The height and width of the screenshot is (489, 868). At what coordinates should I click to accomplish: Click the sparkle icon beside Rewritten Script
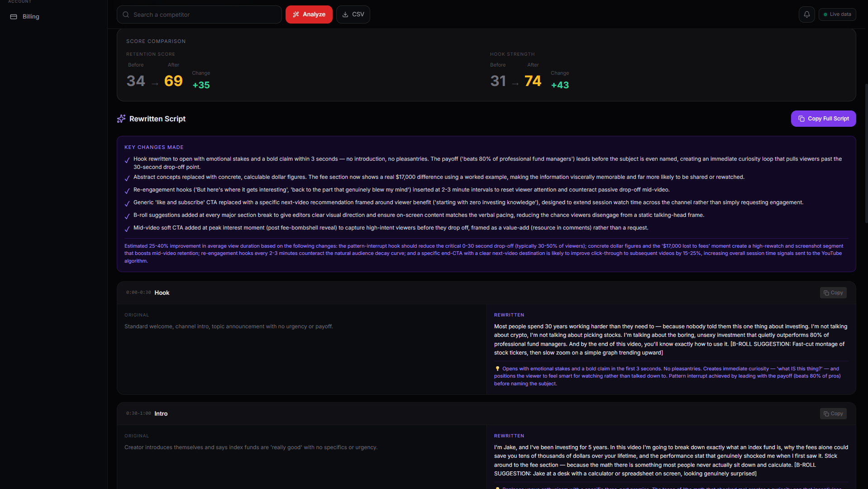(x=121, y=119)
